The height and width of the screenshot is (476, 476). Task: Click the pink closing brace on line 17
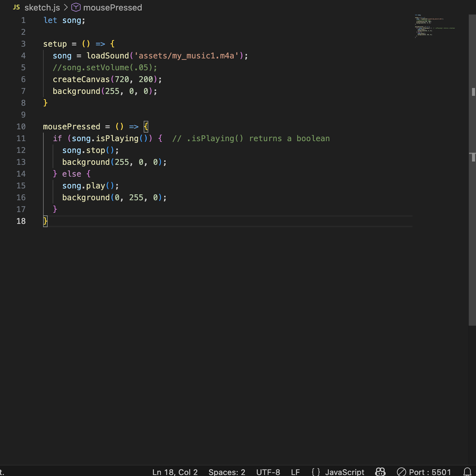55,209
